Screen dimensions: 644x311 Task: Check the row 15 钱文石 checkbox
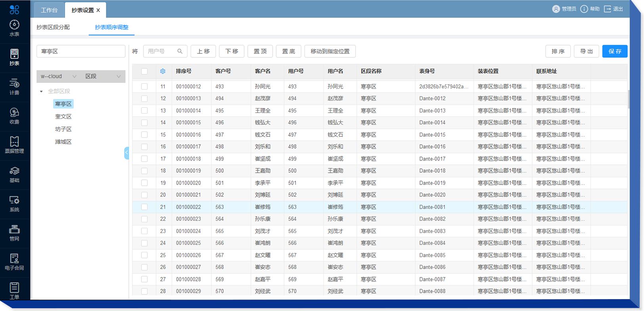pyautogui.click(x=144, y=135)
